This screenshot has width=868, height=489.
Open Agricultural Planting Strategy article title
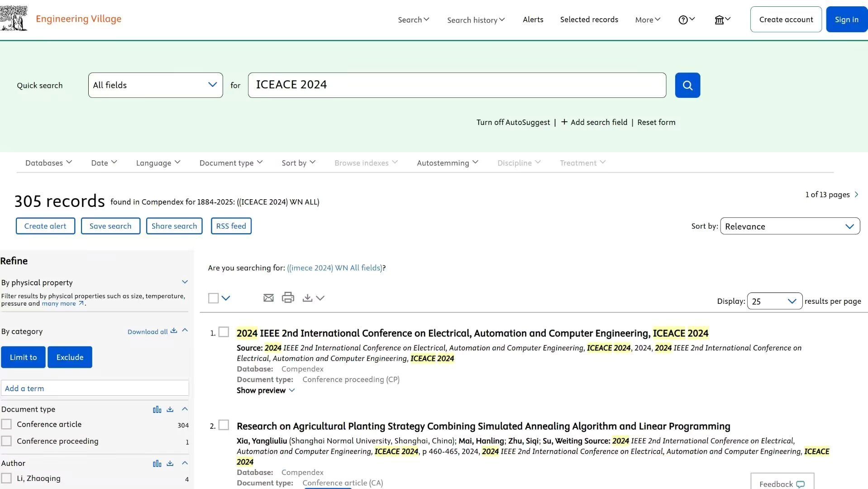[x=483, y=426]
